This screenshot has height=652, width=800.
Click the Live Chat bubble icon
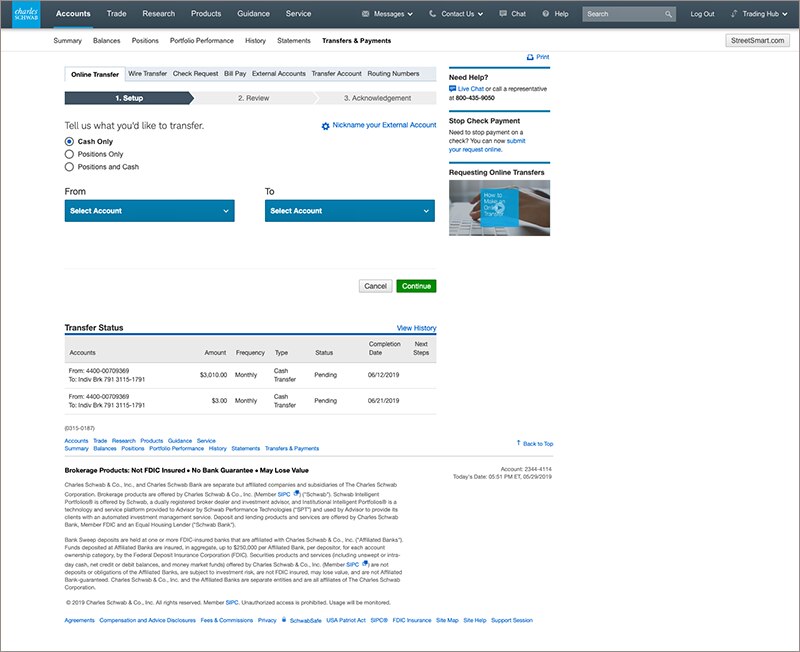click(452, 89)
